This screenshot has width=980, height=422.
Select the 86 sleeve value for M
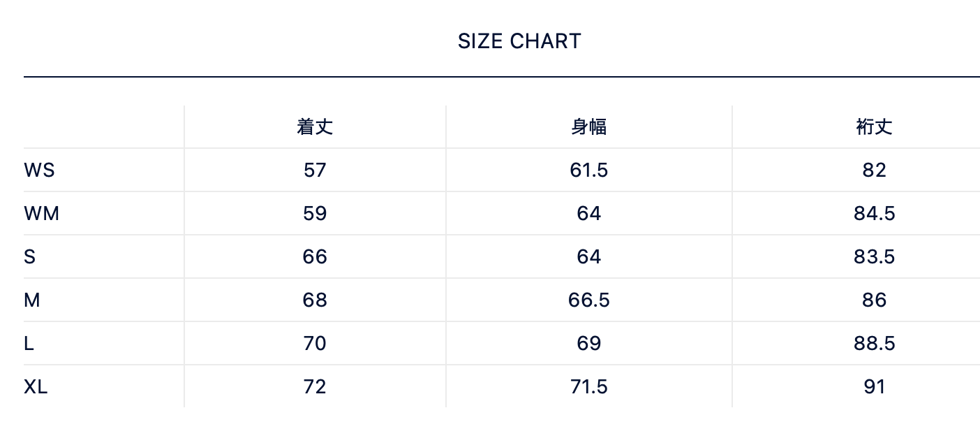tap(874, 300)
